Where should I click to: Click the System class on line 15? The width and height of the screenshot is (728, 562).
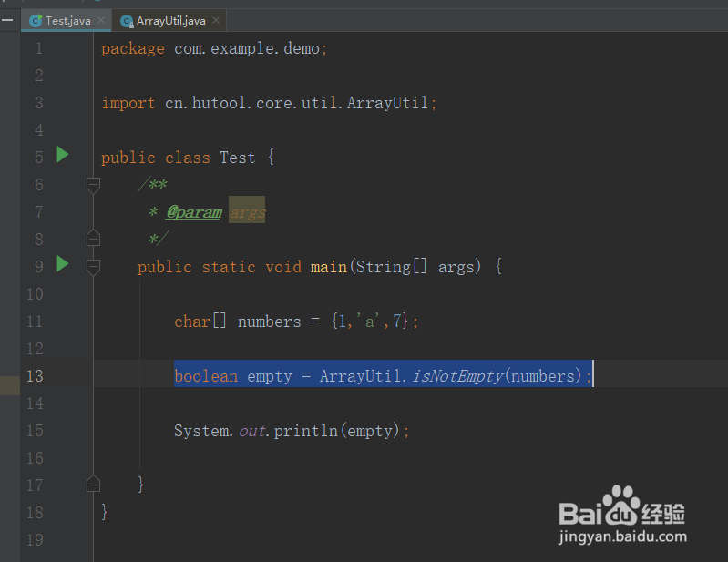coord(201,431)
